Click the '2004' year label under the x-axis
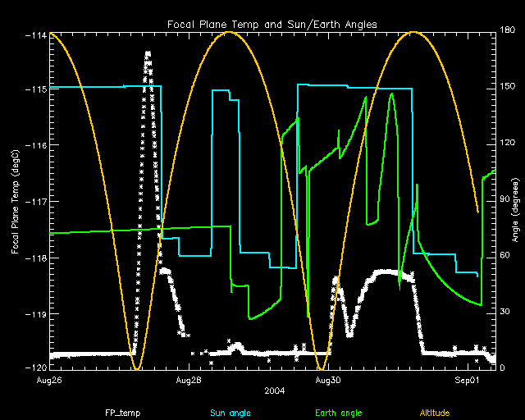525x420 pixels. coord(274,390)
